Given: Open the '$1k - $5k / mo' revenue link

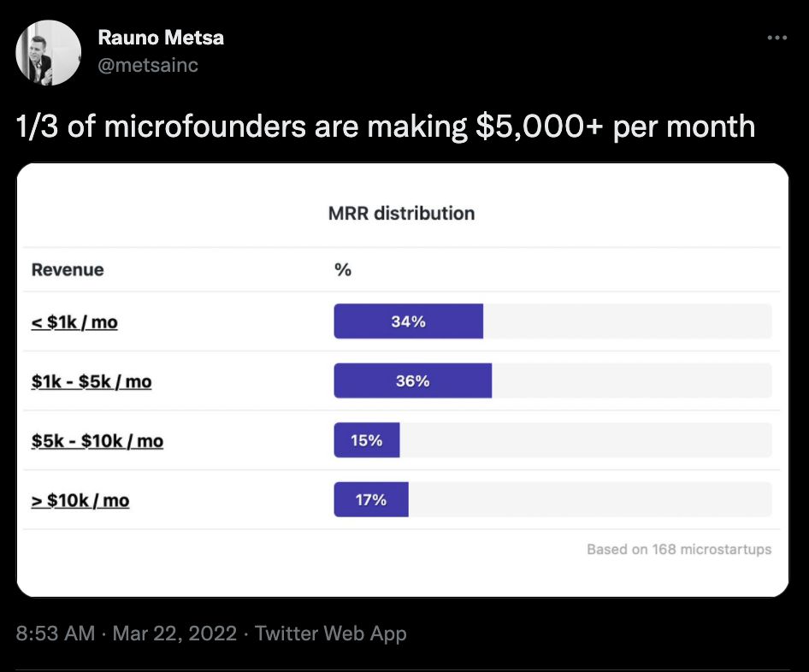Looking at the screenshot, I should coord(92,381).
